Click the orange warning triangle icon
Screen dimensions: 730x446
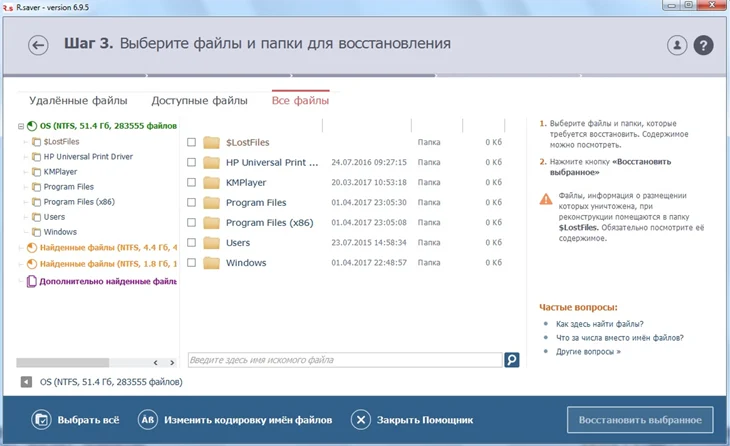tap(546, 199)
